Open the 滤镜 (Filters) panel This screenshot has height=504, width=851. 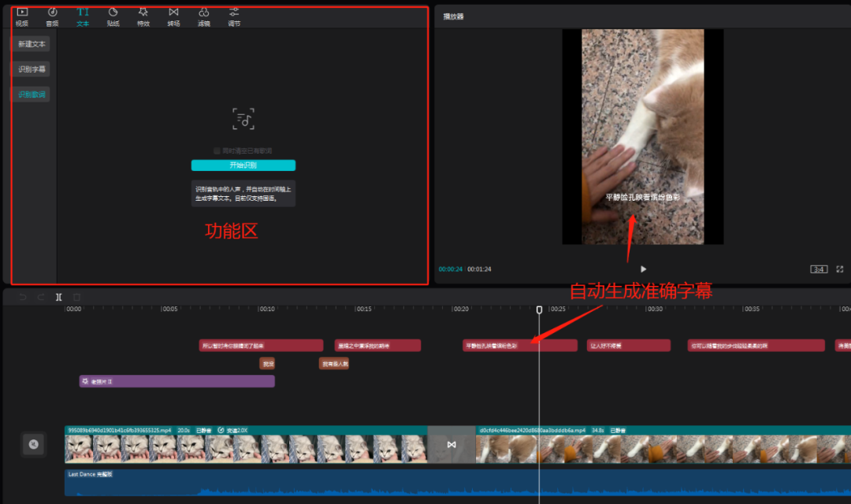click(203, 16)
